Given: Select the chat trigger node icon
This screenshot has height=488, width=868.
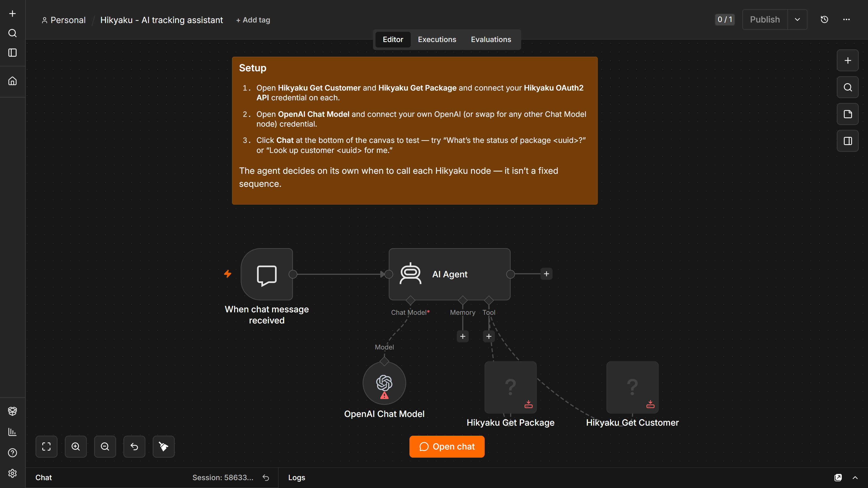Looking at the screenshot, I should [267, 274].
